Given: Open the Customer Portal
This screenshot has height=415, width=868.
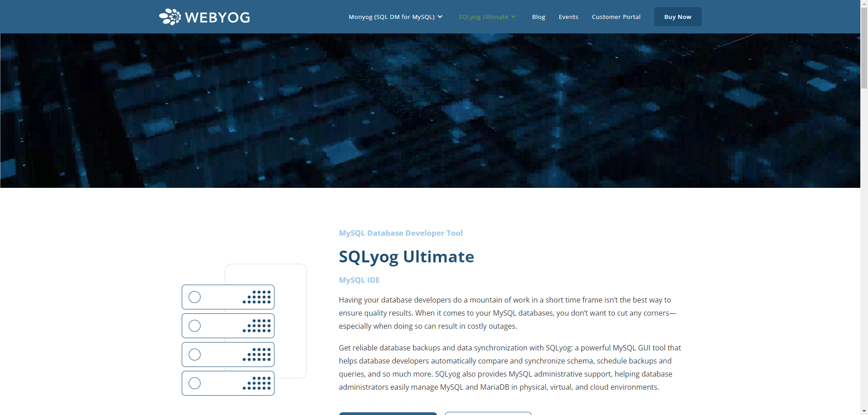Looking at the screenshot, I should [616, 17].
